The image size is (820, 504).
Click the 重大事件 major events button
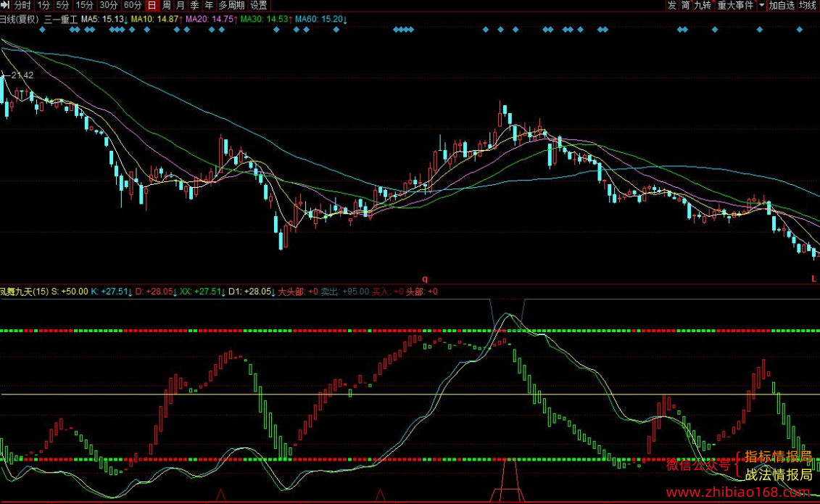click(735, 5)
